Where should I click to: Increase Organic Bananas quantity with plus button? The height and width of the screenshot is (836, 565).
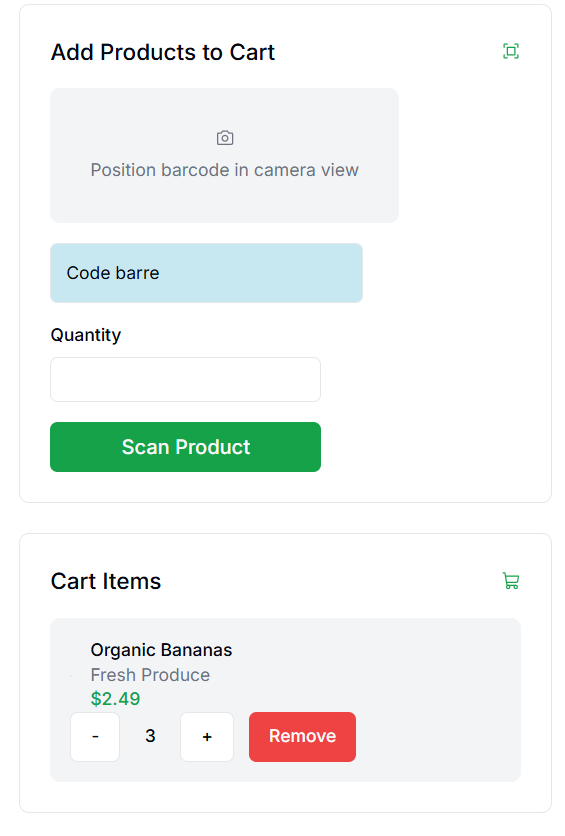(x=207, y=737)
